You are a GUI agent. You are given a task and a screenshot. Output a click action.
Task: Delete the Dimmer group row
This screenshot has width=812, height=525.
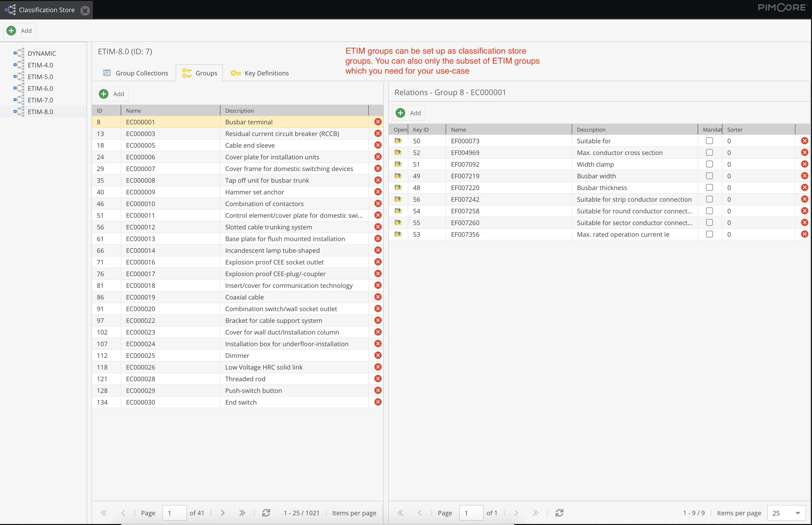click(x=378, y=355)
